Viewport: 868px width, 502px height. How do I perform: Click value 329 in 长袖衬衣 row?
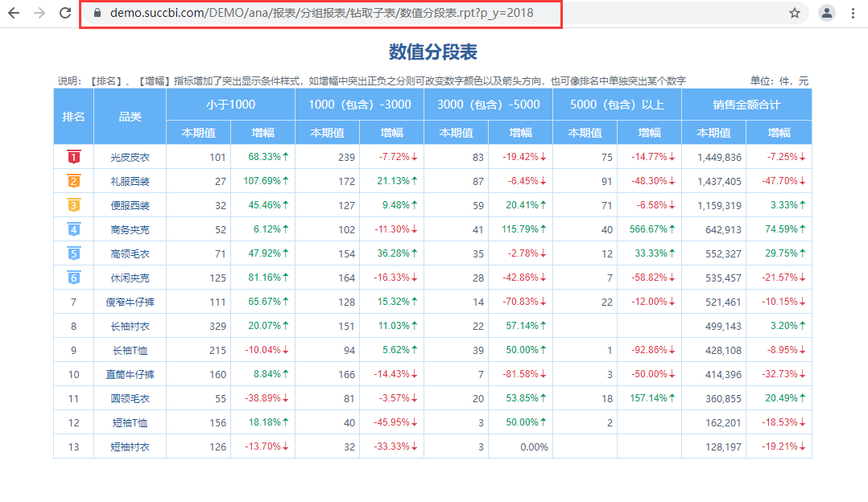click(x=217, y=326)
